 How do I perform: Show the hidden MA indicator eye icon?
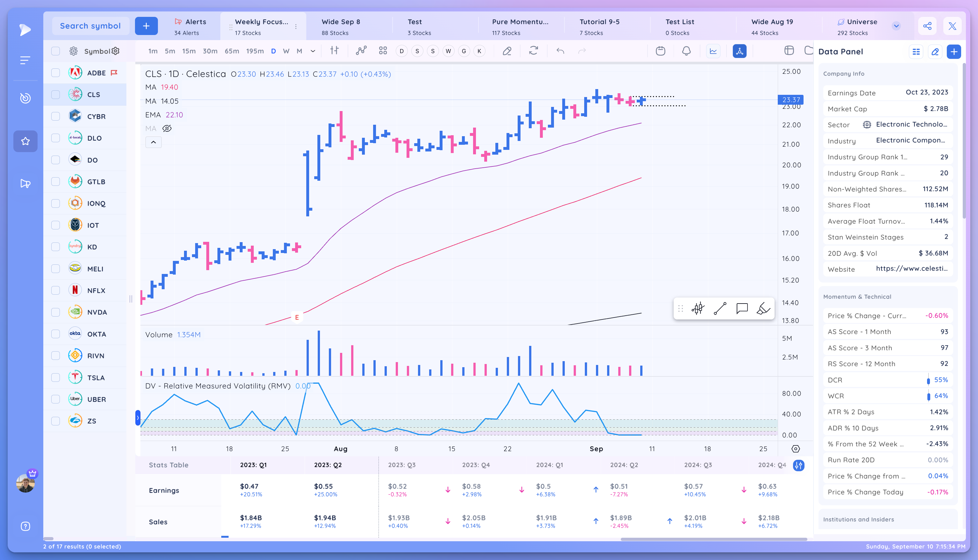(167, 129)
